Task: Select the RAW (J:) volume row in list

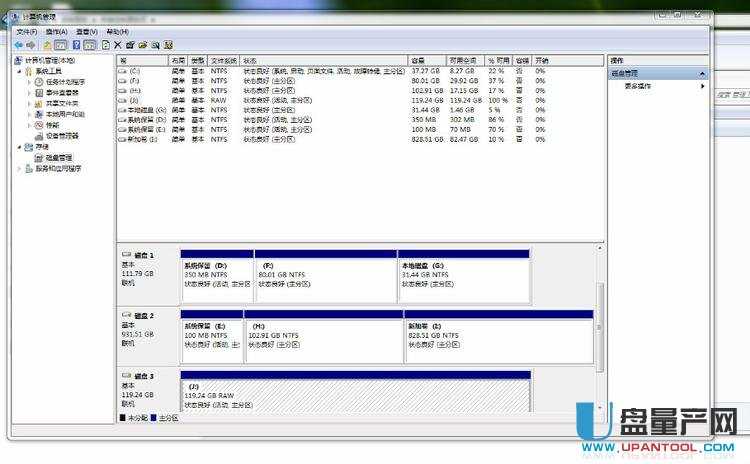Action: tap(300, 100)
